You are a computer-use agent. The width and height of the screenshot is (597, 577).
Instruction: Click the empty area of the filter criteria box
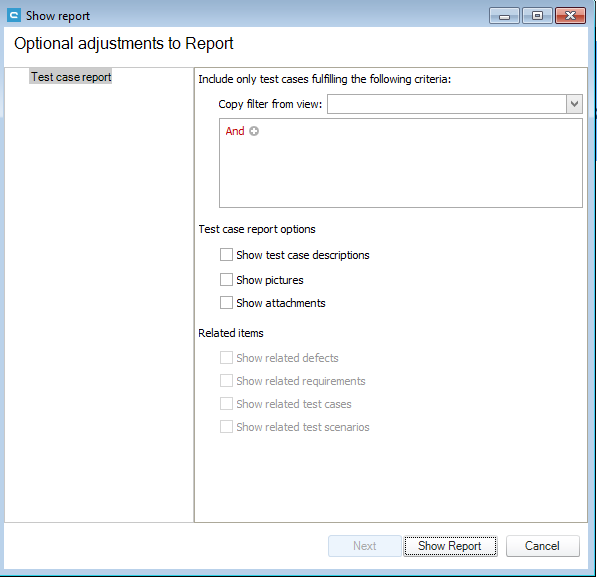(x=401, y=171)
